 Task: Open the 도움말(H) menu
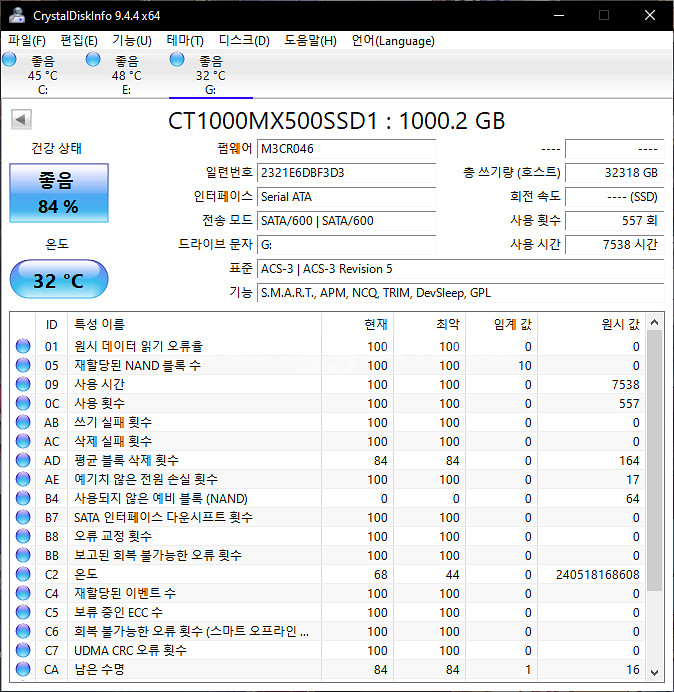[310, 41]
